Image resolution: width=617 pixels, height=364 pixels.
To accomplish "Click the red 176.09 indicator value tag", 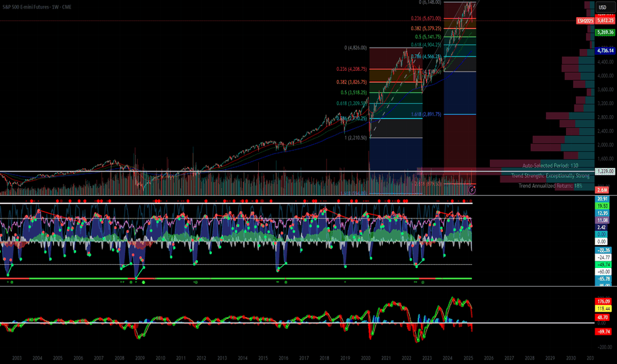I will pyautogui.click(x=604, y=301).
